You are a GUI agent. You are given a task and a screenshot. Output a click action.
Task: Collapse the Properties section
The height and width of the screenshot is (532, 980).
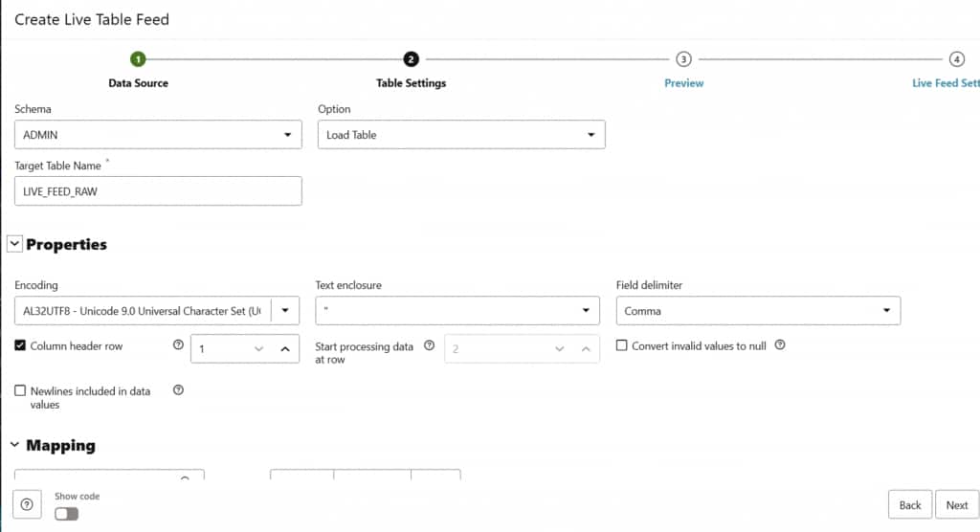(14, 244)
